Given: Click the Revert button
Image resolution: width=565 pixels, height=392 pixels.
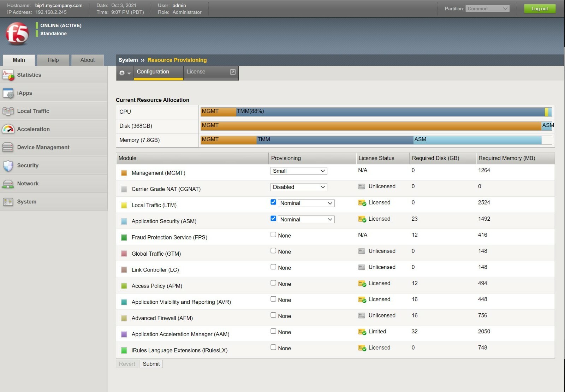Looking at the screenshot, I should (x=127, y=364).
